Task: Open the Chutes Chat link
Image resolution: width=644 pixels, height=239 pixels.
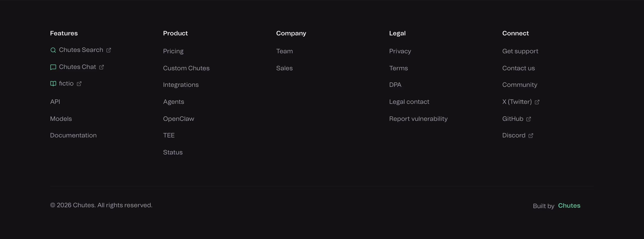Action: (x=78, y=67)
